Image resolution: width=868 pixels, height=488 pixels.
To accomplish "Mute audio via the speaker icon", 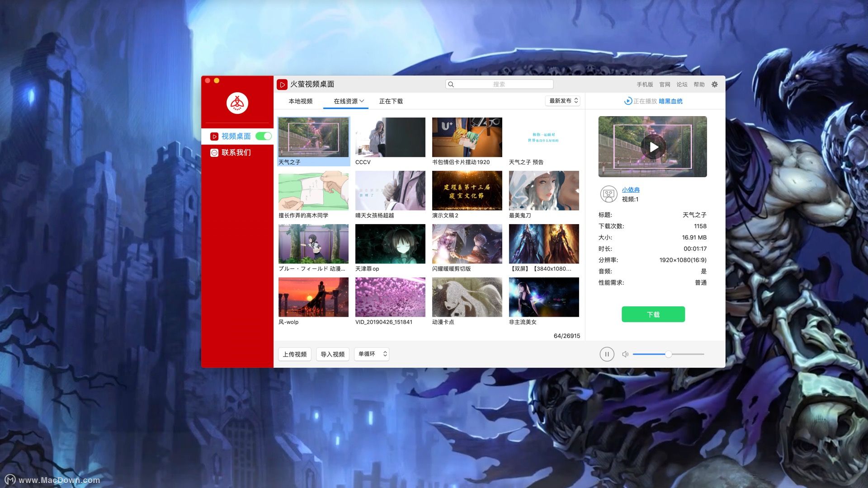I will coord(625,354).
